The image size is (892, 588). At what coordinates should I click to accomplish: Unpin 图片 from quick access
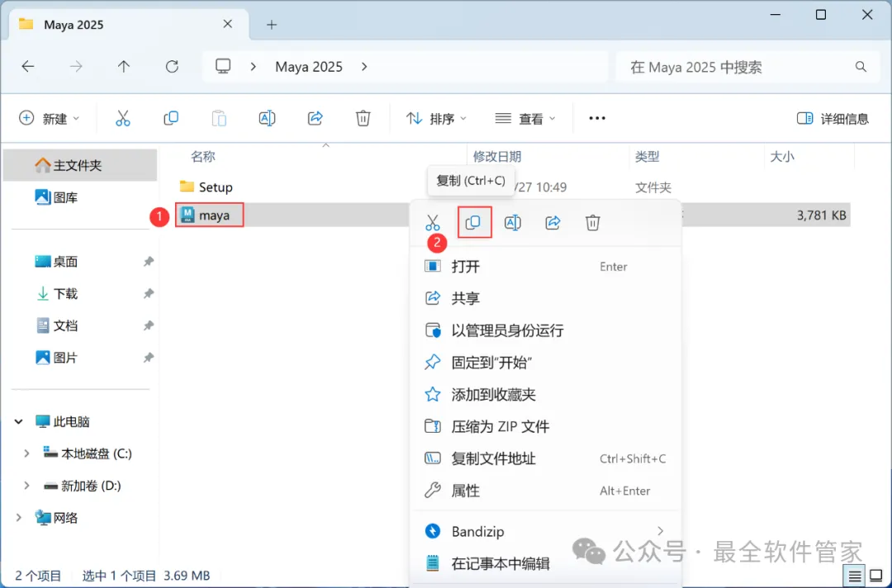(149, 358)
